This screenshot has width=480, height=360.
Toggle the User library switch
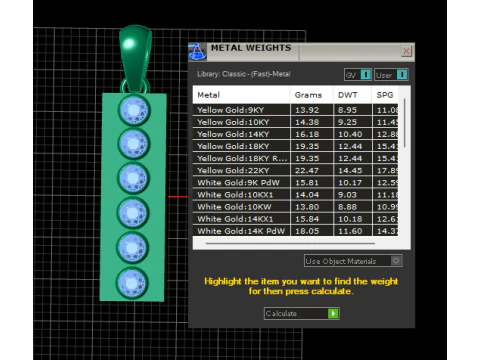click(x=391, y=75)
